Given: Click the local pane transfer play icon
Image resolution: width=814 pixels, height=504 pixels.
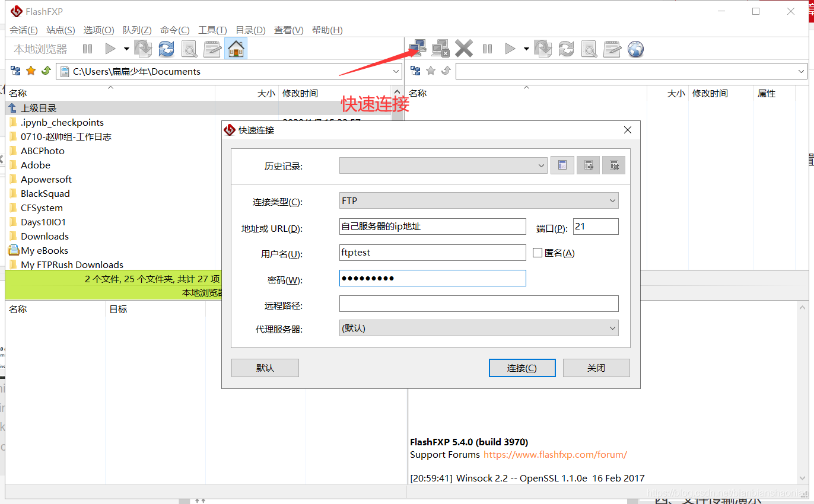Looking at the screenshot, I should tap(110, 49).
